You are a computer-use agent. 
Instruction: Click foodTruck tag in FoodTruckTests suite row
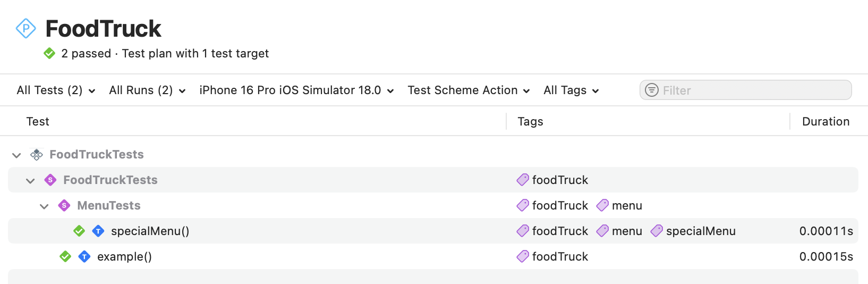click(552, 180)
